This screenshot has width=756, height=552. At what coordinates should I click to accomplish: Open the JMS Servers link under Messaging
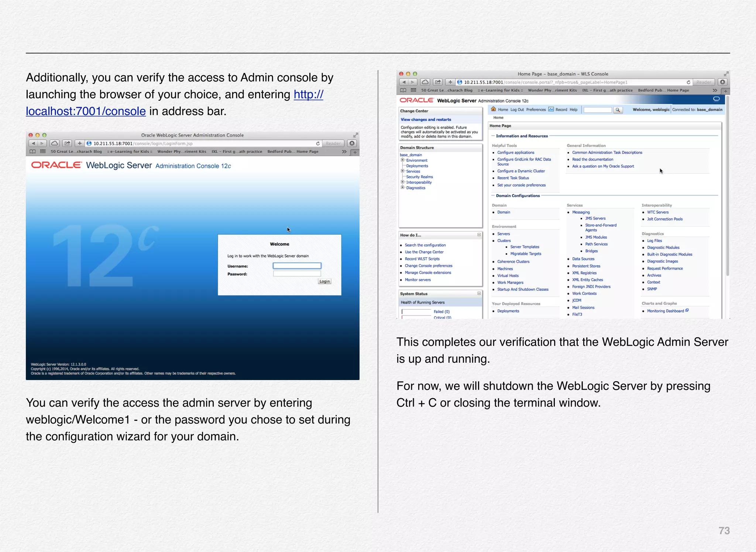[x=595, y=218]
